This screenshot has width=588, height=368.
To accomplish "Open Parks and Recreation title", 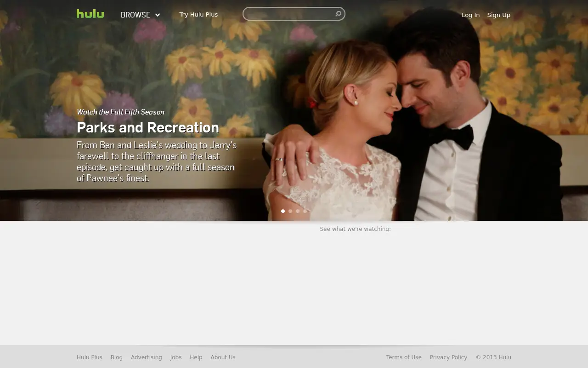I will (x=148, y=127).
